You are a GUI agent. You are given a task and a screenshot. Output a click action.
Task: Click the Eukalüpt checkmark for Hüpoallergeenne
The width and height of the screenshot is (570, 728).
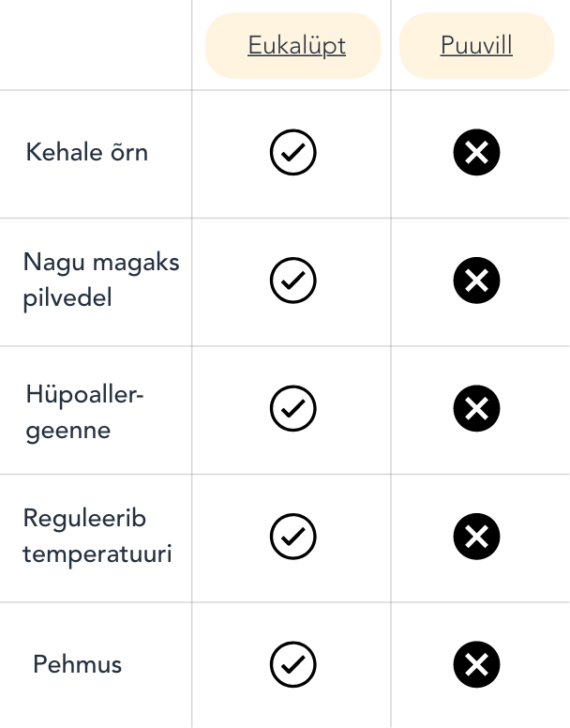coord(293,409)
